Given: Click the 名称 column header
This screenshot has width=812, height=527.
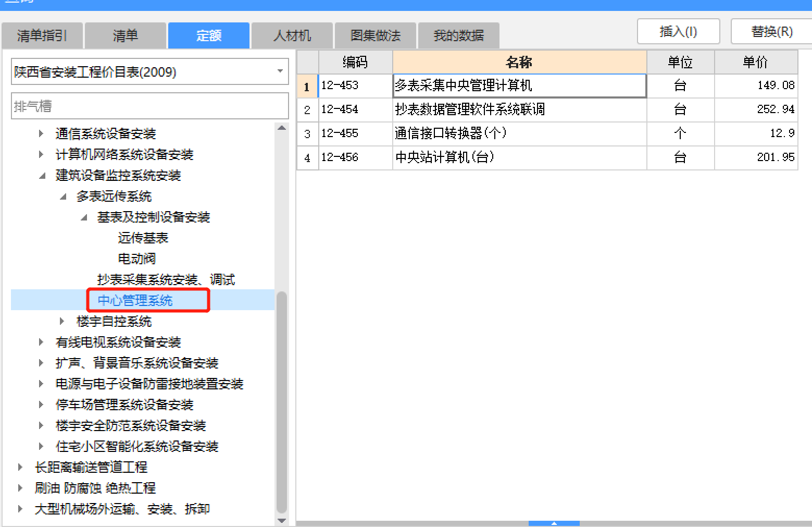Looking at the screenshot, I should pyautogui.click(x=519, y=62).
